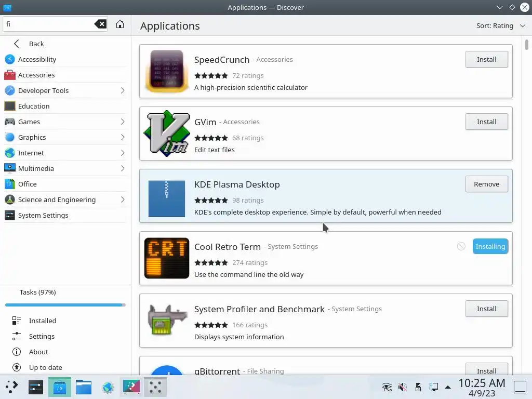
Task: Click the System Settings category icon
Action: [10, 216]
